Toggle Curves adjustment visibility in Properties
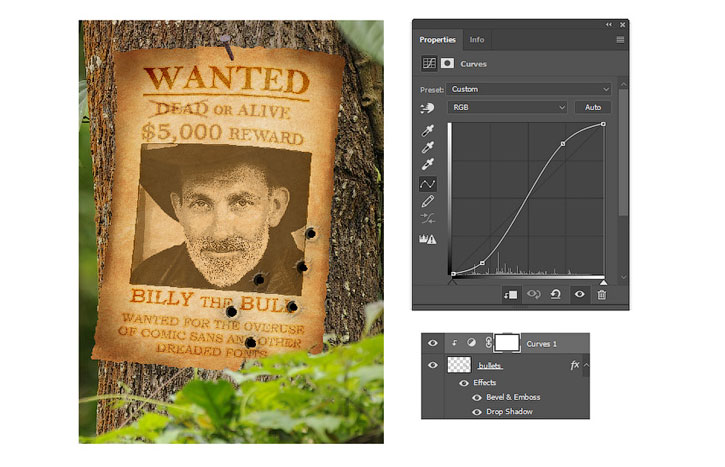 [579, 295]
